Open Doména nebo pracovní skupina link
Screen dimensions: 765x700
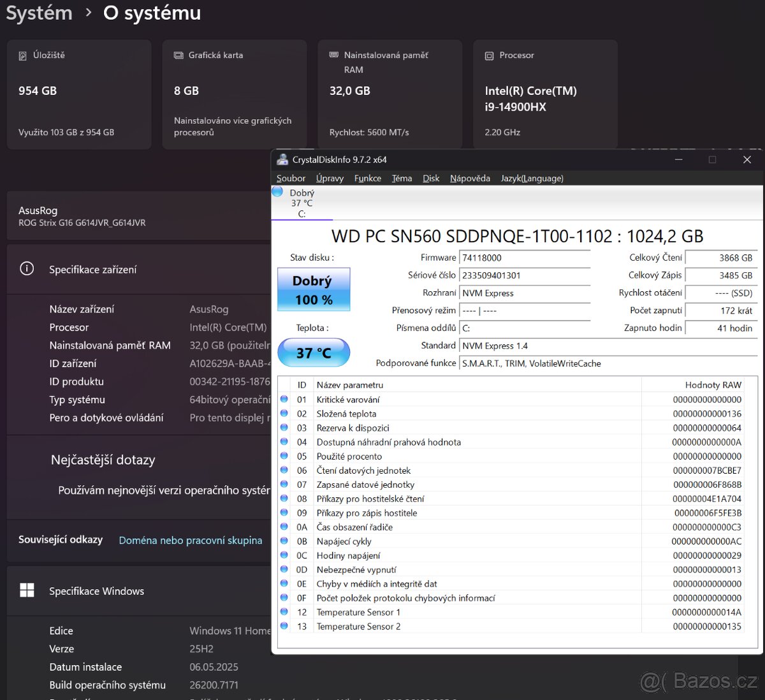[190, 540]
